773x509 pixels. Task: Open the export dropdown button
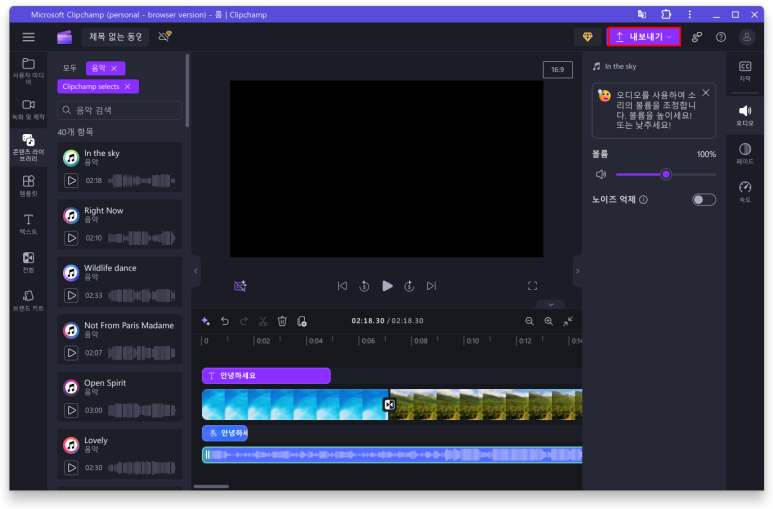coord(643,36)
